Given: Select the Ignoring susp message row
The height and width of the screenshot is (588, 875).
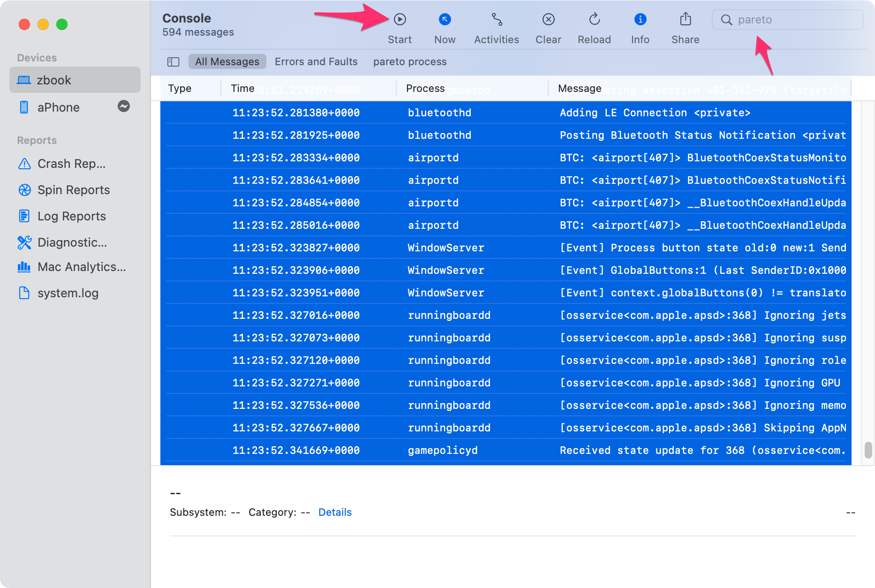Looking at the screenshot, I should (x=506, y=338).
